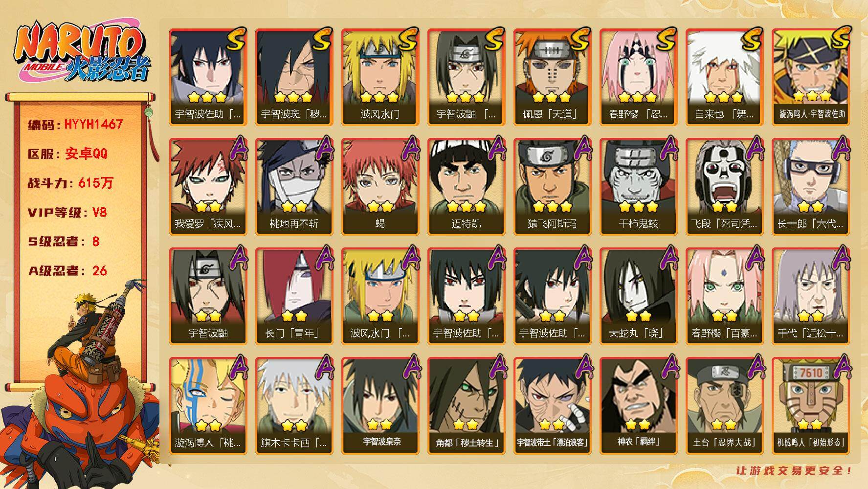
Task: Click the S rank badge on 宇智波佐助 card
Action: coord(236,39)
